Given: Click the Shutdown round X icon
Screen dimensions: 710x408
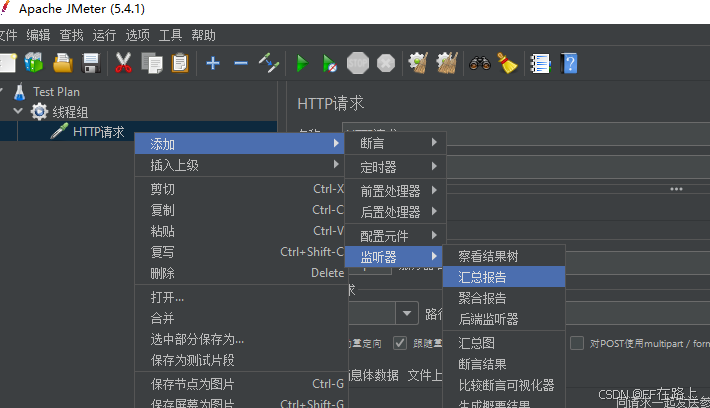Looking at the screenshot, I should pos(386,63).
